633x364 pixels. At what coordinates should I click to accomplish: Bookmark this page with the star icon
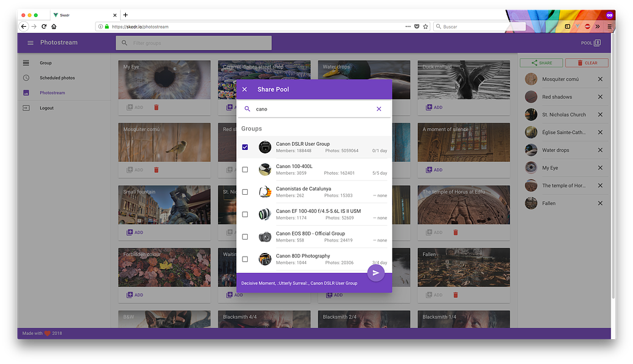[x=425, y=27]
